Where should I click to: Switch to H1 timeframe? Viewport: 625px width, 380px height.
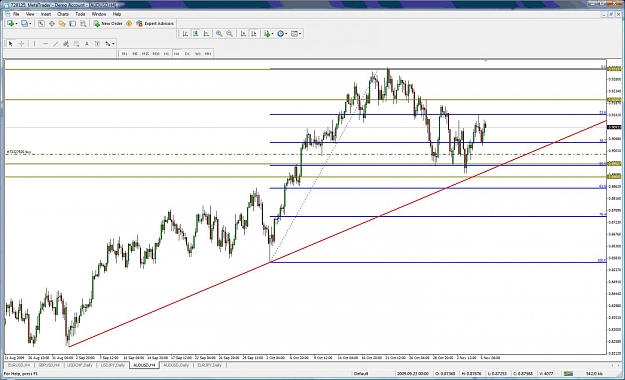point(167,54)
